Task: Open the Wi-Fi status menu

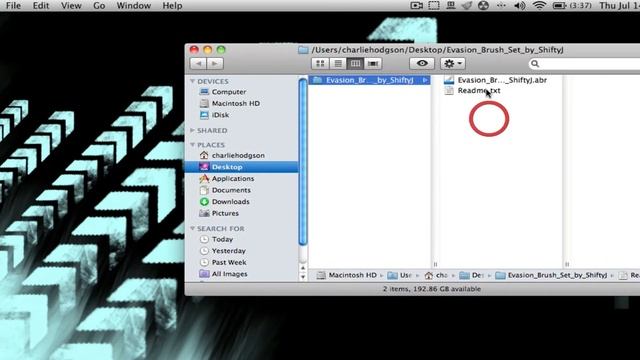Action: point(539,6)
